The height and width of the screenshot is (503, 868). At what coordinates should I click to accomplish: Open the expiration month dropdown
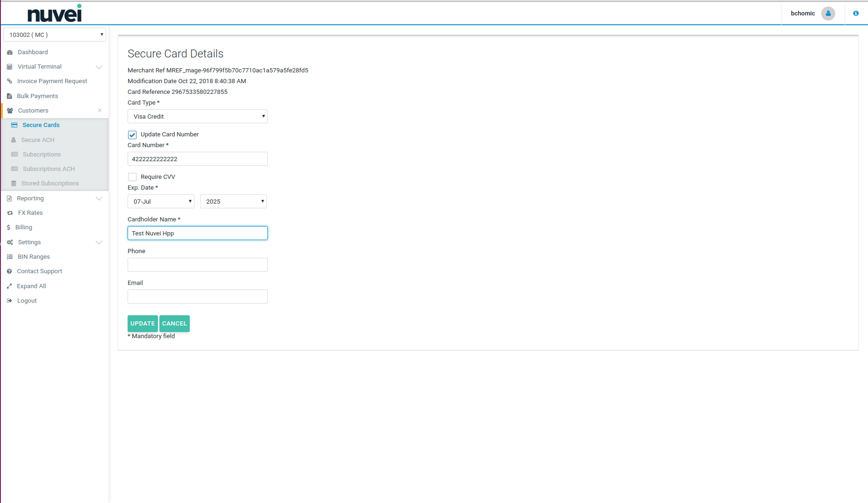pyautogui.click(x=161, y=202)
